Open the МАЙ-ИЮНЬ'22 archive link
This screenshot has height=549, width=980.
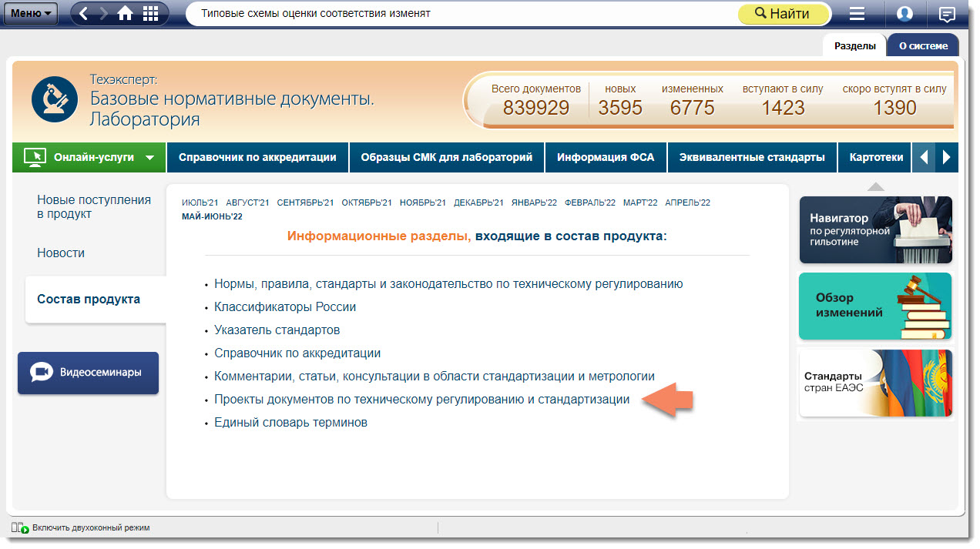(x=212, y=216)
